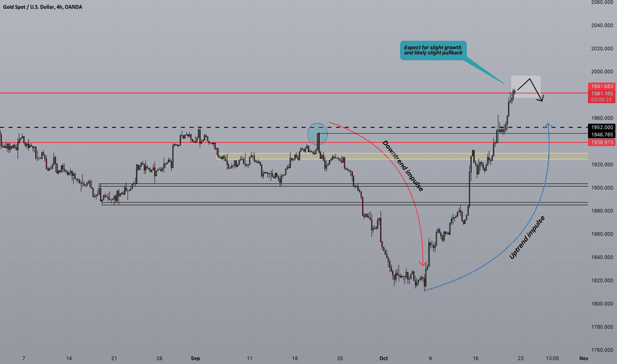The width and height of the screenshot is (617, 364).
Task: Click the Gold Spot / U.S. Dollar chart title
Action: [42, 7]
